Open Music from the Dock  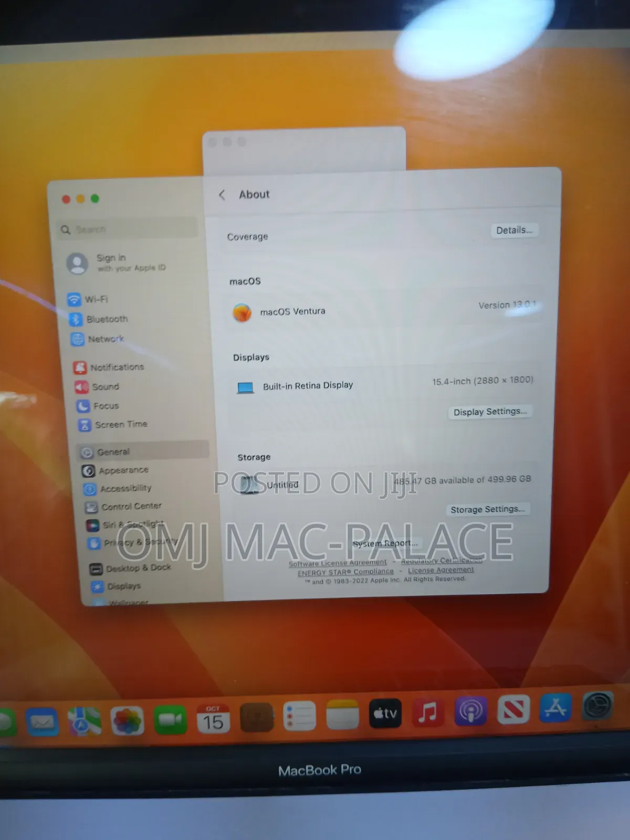pos(428,712)
